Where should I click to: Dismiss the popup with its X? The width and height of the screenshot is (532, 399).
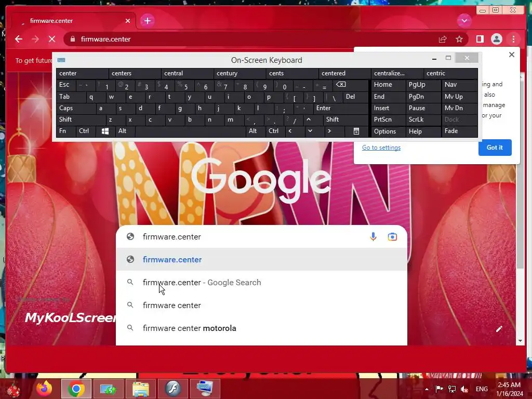coord(512,55)
